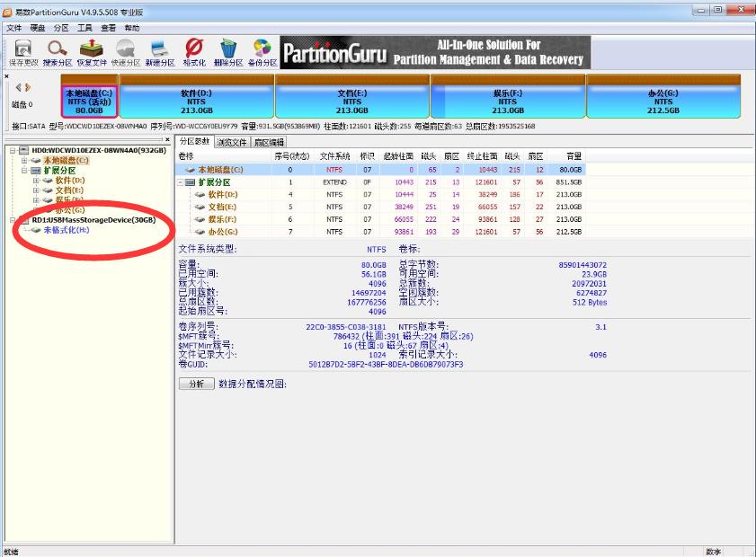Select the 软件(D:) row in partition table
The image size is (756, 557).
point(381,195)
